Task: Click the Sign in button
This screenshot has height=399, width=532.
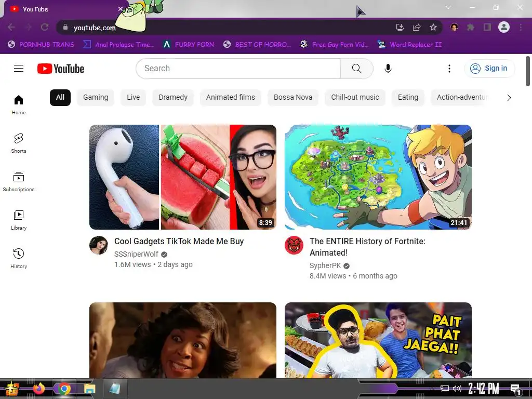Action: 489,69
